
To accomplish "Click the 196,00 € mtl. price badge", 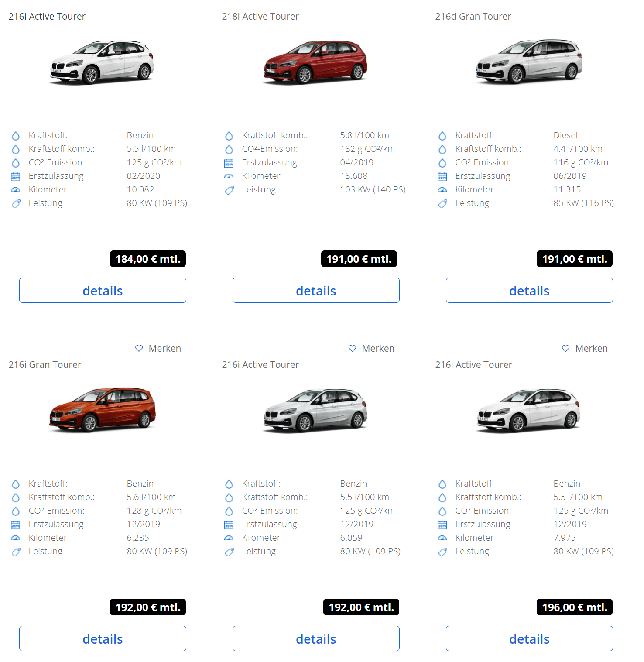I will click(x=575, y=607).
